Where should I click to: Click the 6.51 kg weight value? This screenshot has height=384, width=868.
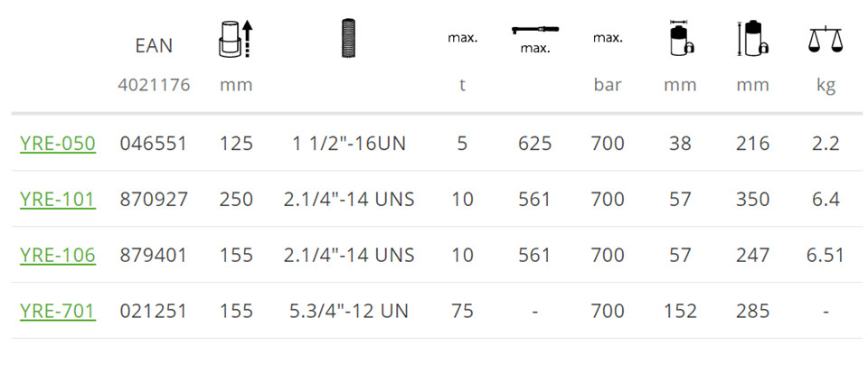pos(826,255)
